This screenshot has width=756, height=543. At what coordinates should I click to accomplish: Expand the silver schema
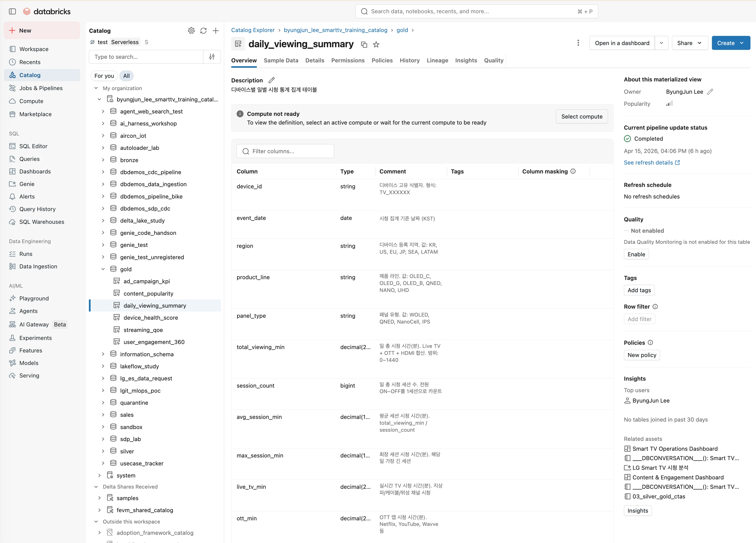[x=103, y=451]
